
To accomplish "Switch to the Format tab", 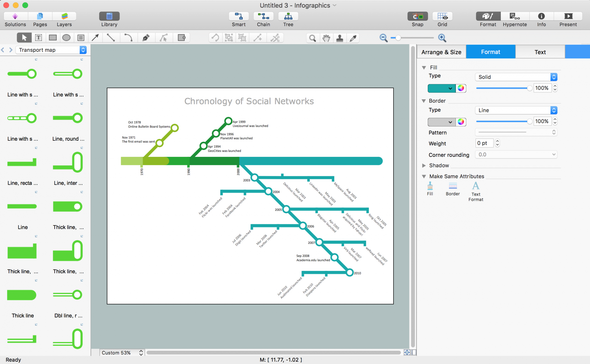I will (491, 52).
